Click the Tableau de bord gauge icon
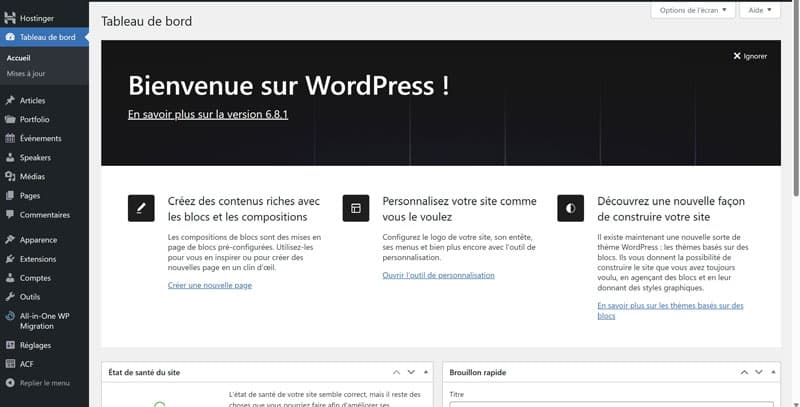The height and width of the screenshot is (407, 800). [10, 37]
